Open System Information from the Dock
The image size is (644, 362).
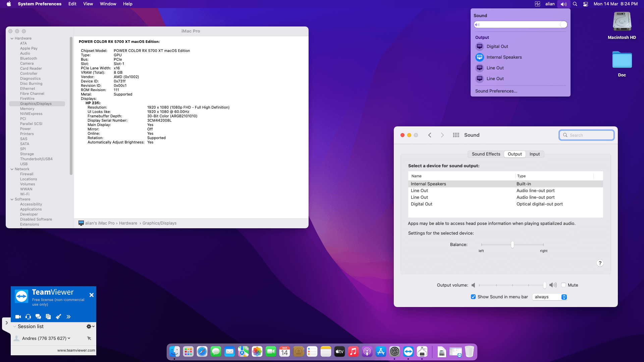422,352
